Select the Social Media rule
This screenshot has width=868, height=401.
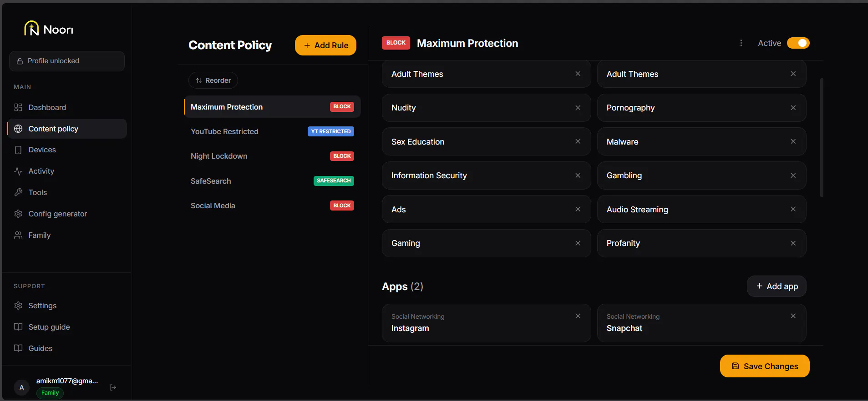(272, 206)
